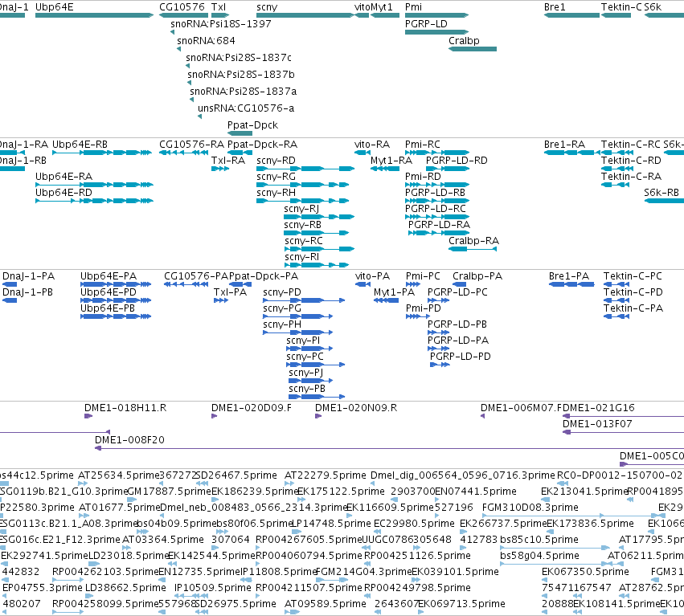Click transcript Pmi-RC
The width and height of the screenshot is (684, 616).
[x=437, y=153]
